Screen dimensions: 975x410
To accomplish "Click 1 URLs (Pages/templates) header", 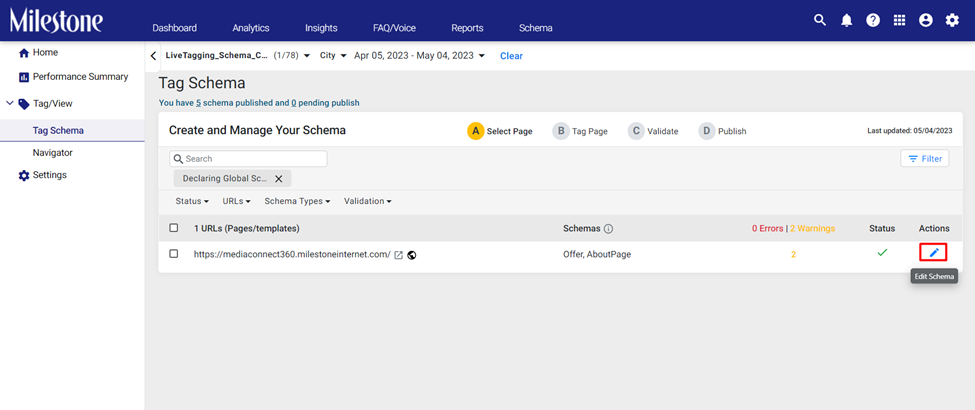I will click(247, 228).
